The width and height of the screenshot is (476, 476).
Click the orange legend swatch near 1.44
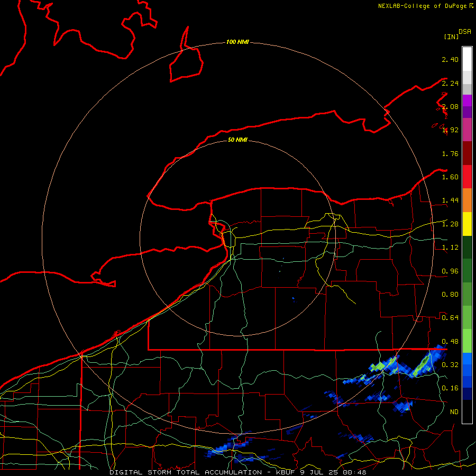[467, 200]
